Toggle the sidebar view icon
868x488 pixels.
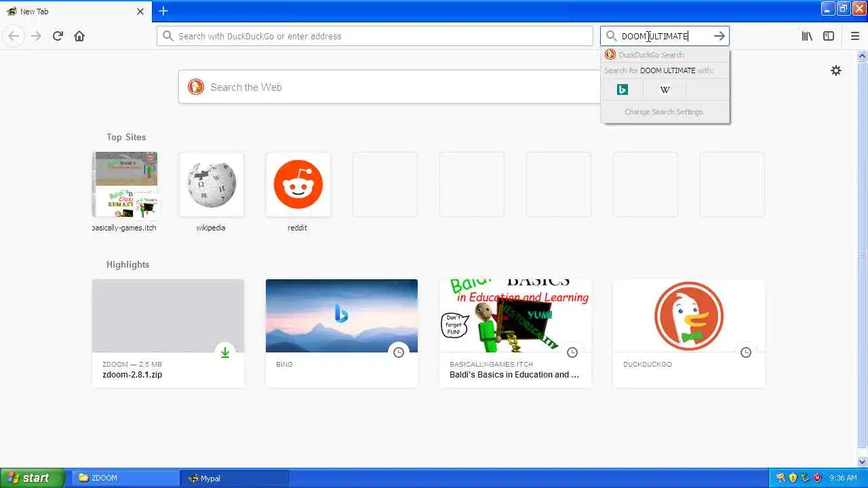(x=829, y=36)
